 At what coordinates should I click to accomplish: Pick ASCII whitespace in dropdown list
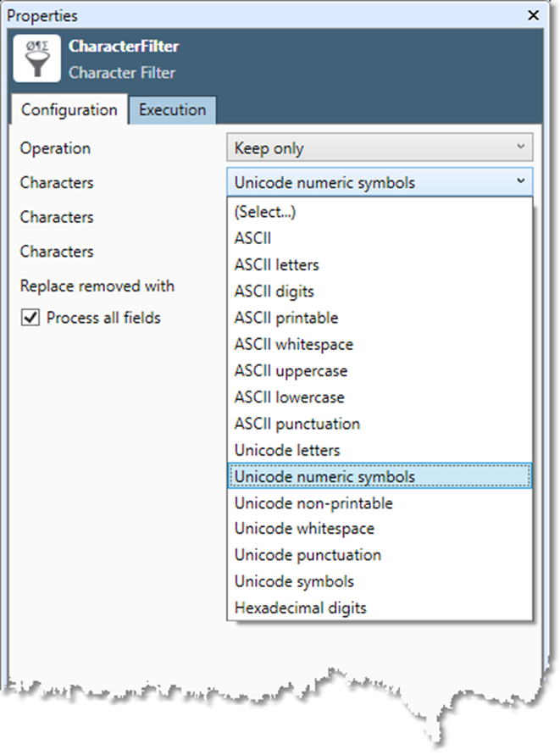coord(293,345)
